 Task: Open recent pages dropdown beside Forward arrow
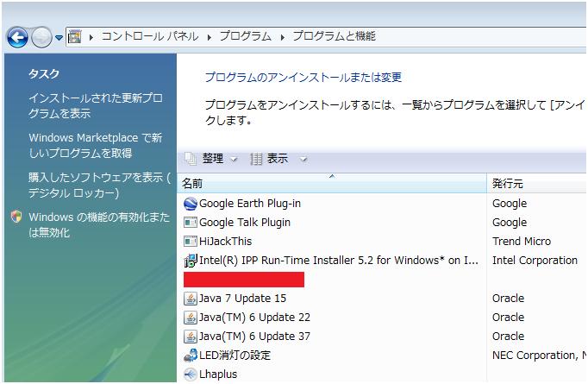(59, 37)
